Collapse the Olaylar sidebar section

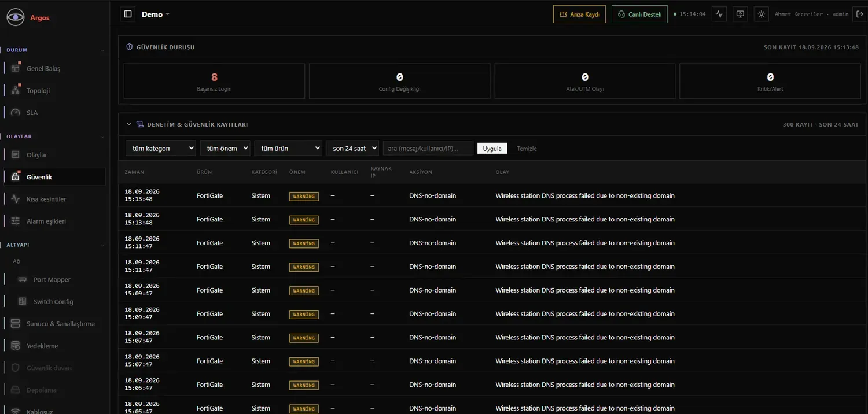coord(102,136)
